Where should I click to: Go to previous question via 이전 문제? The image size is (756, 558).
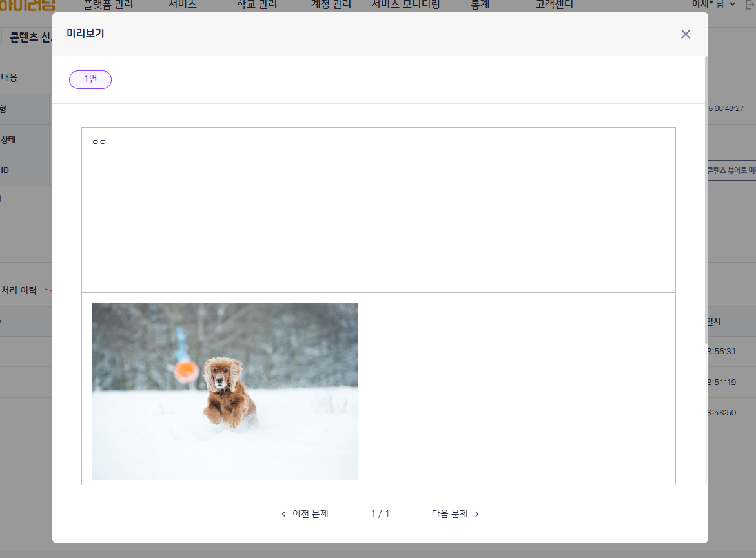pos(310,514)
